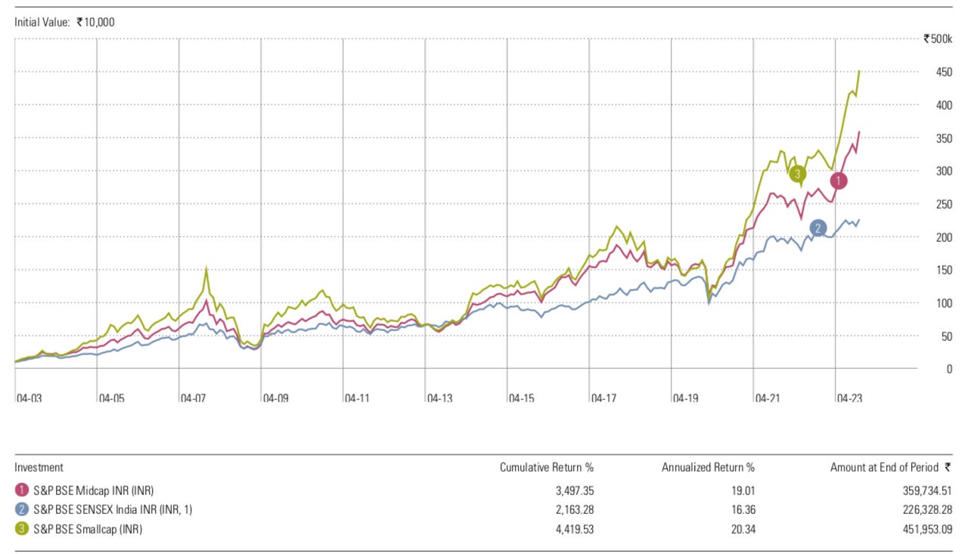The width and height of the screenshot is (980, 554).
Task: Click annualized return value 19.01
Action: 743,491
